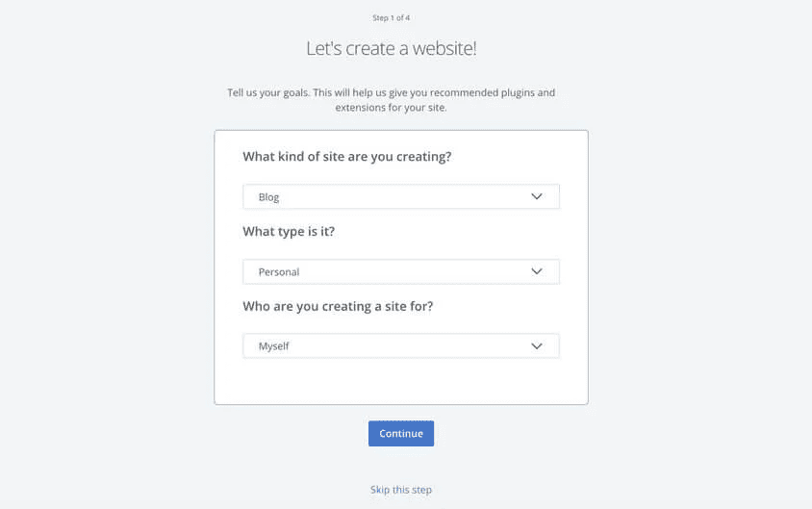Viewport: 812px width, 509px height.
Task: Click the empty area below the Myself dropdown
Action: (401, 381)
